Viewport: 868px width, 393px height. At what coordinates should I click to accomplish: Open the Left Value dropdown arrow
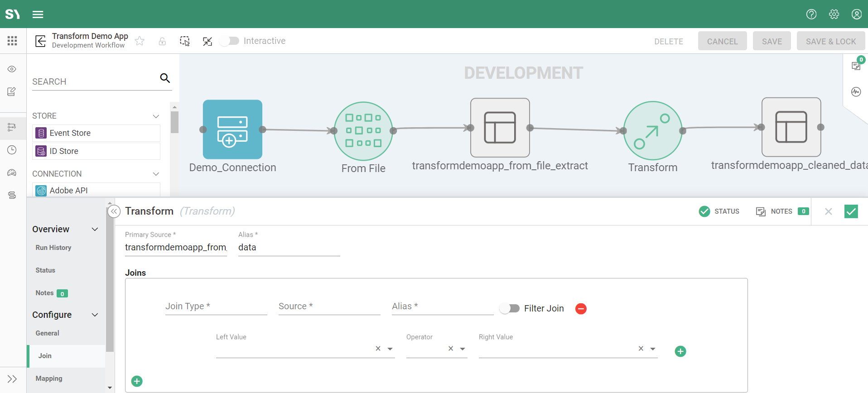coord(390,349)
